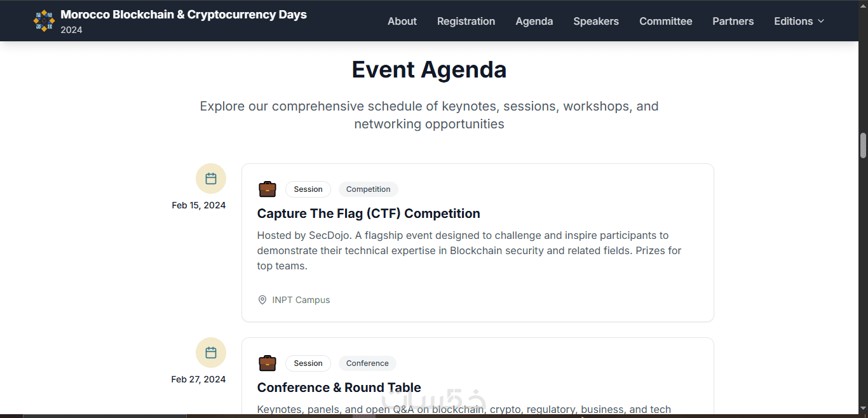
Task: Open the Partners nav link
Action: tap(733, 21)
